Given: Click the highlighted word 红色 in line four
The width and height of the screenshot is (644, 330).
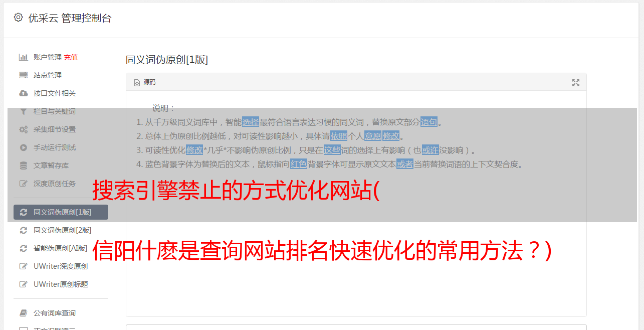Looking at the screenshot, I should coord(299,164).
